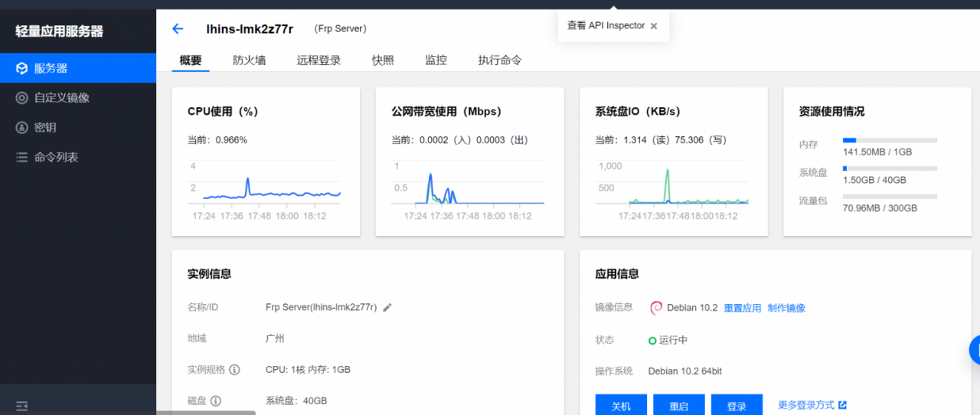Click the 1.50GB / 40GB disk value
Image resolution: width=980 pixels, height=415 pixels.
[874, 180]
